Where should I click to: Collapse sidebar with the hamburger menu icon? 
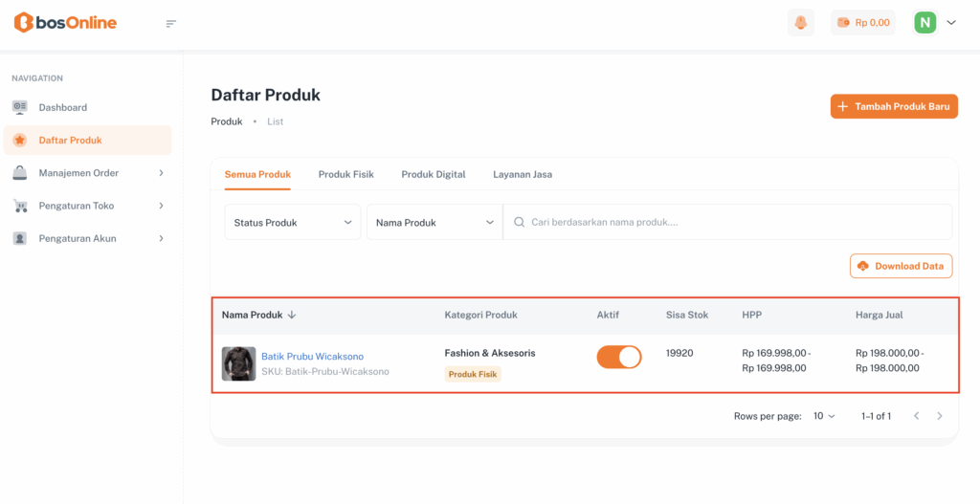(171, 23)
